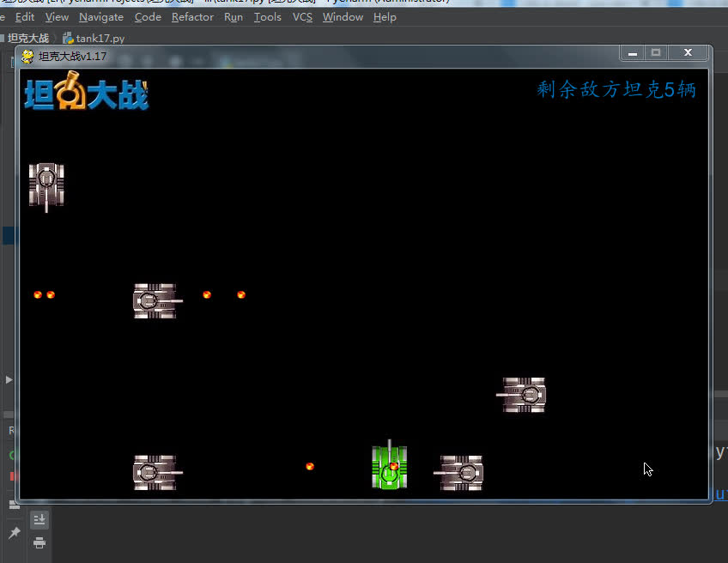Select the tank17.py breadcrumb
Image resolution: width=728 pixels, height=563 pixels.
(94, 38)
